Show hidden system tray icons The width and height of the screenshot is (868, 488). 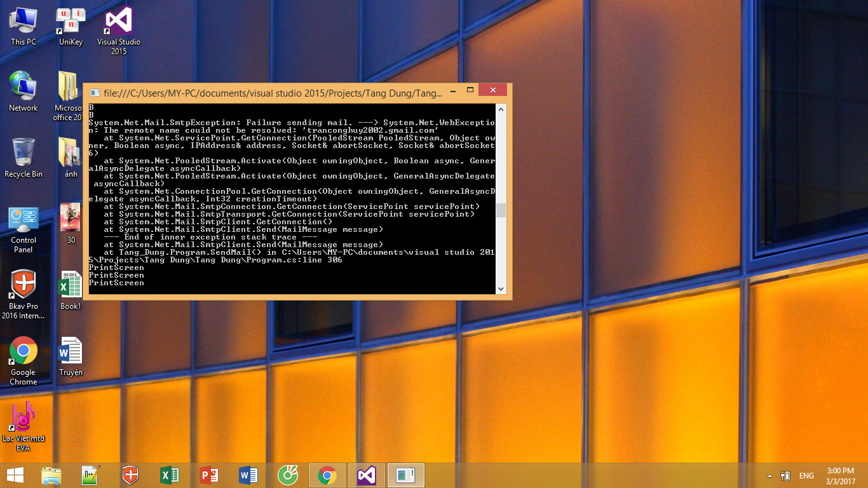(x=770, y=476)
